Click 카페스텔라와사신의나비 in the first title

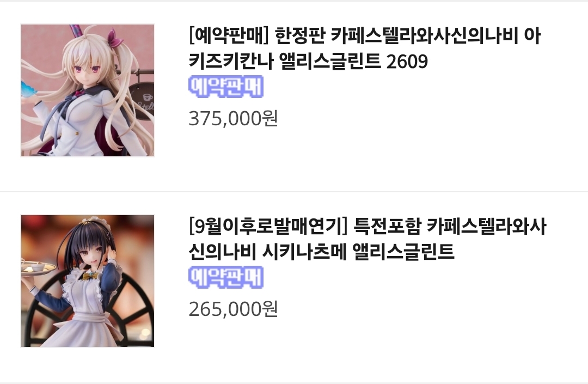pos(424,36)
